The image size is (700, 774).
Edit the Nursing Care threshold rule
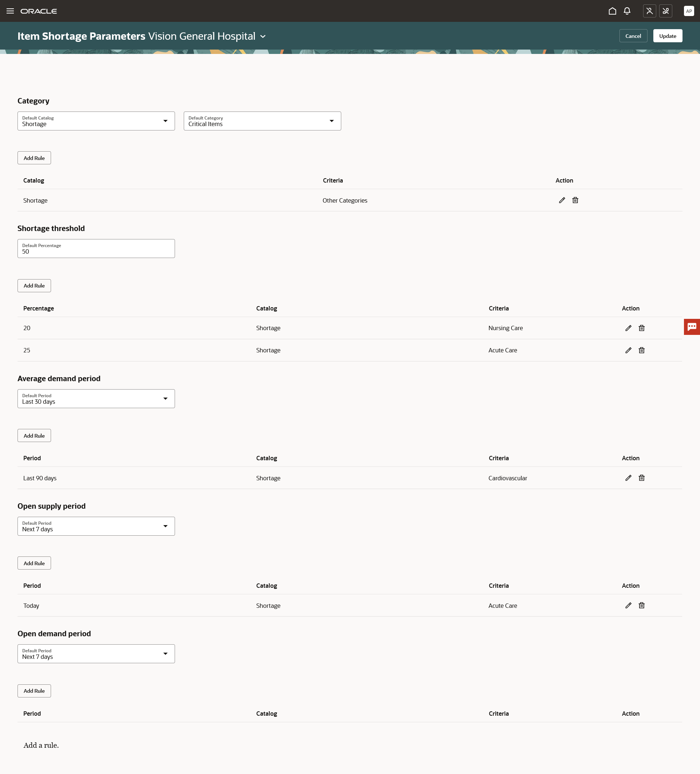(x=629, y=328)
